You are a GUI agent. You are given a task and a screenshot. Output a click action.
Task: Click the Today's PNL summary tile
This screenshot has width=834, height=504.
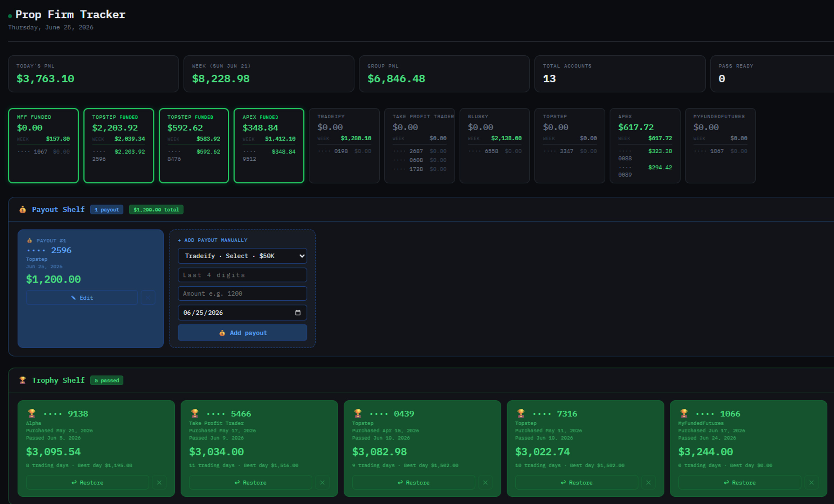[94, 74]
